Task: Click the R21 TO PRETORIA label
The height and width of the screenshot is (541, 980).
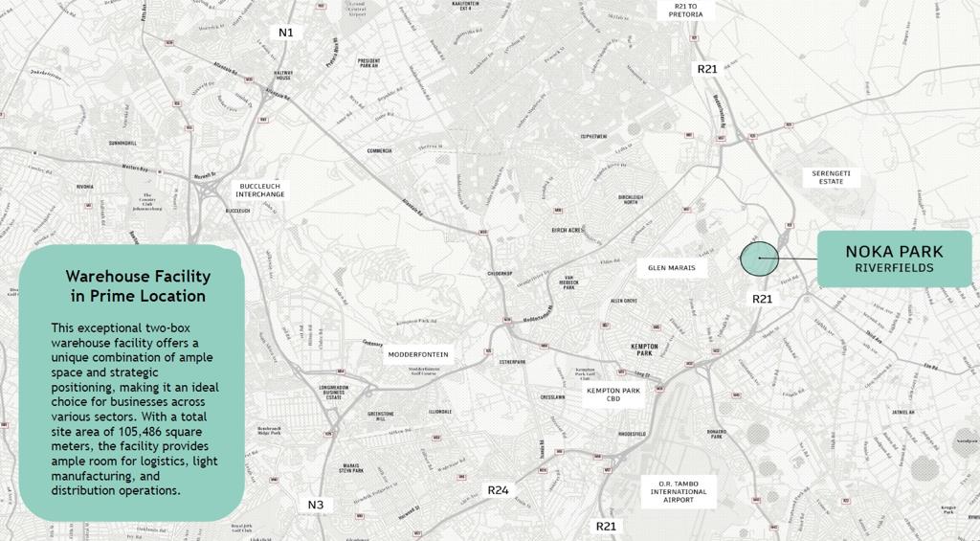Action: point(685,10)
